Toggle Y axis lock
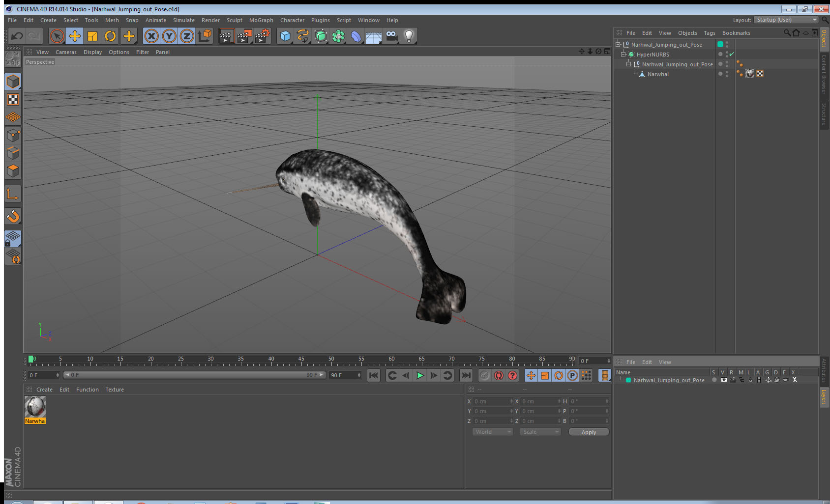The height and width of the screenshot is (504, 830). pos(169,36)
